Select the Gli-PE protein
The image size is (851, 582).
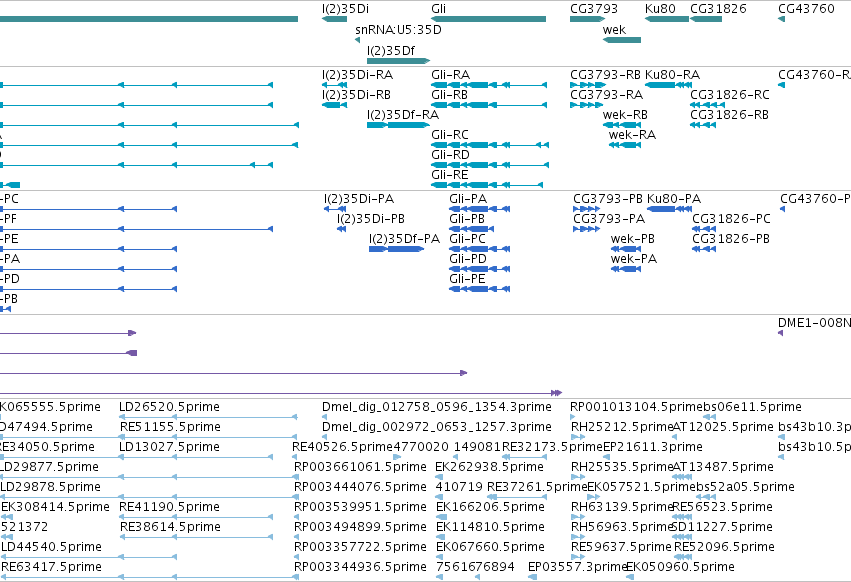coord(479,289)
